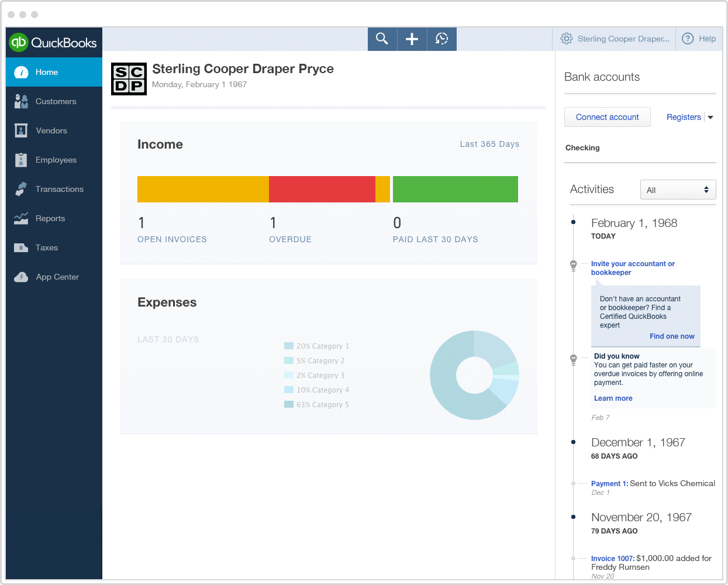
Task: Click the Learn more link
Action: [613, 398]
